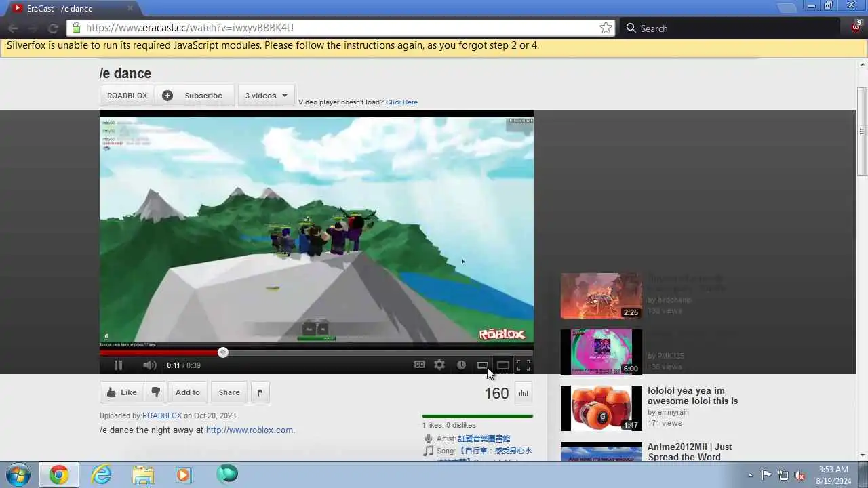The width and height of the screenshot is (868, 488).
Task: Subscribe to the ROADBLOX channel
Action: click(x=195, y=96)
